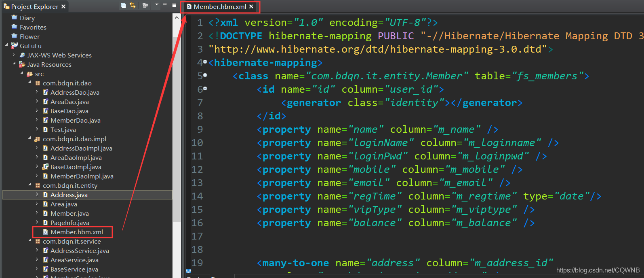Viewport: 644px width, 278px height.
Task: Click Collapse All icon in Project Explorer
Action: 123,5
